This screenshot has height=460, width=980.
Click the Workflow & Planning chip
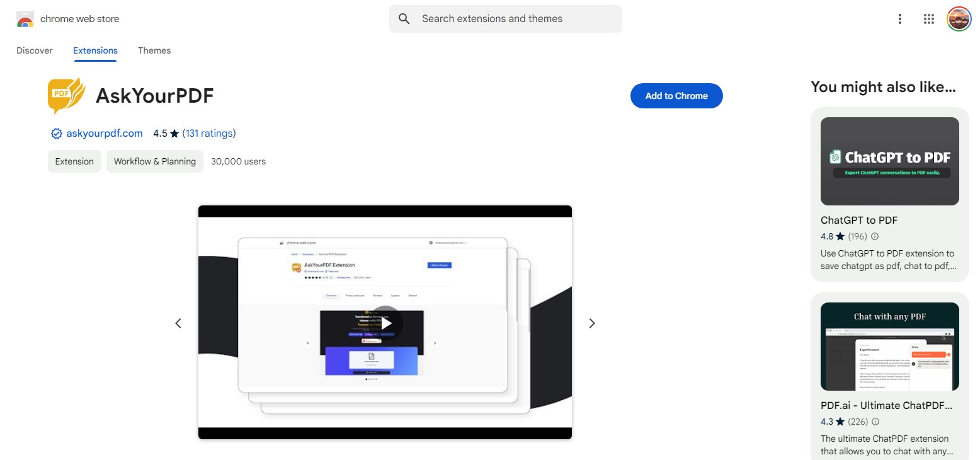click(155, 161)
